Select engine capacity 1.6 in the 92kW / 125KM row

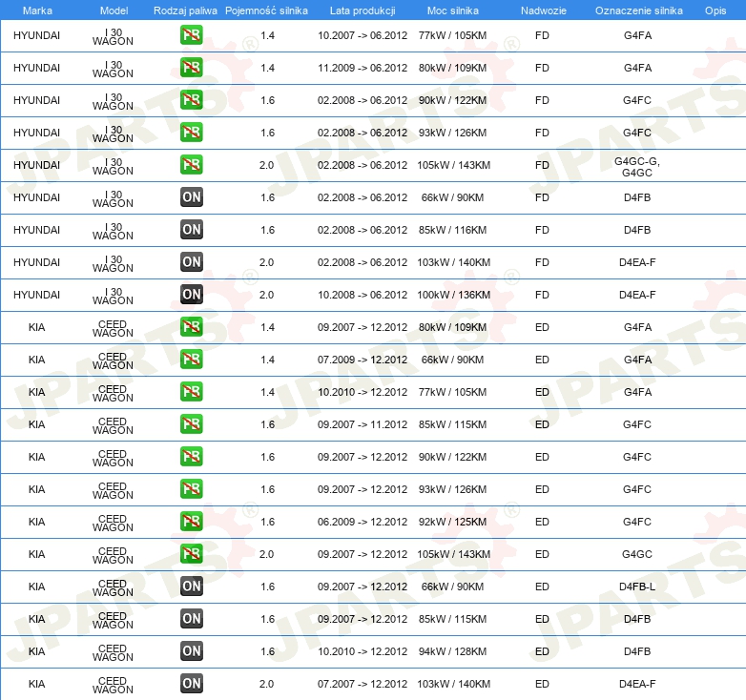pyautogui.click(x=267, y=522)
